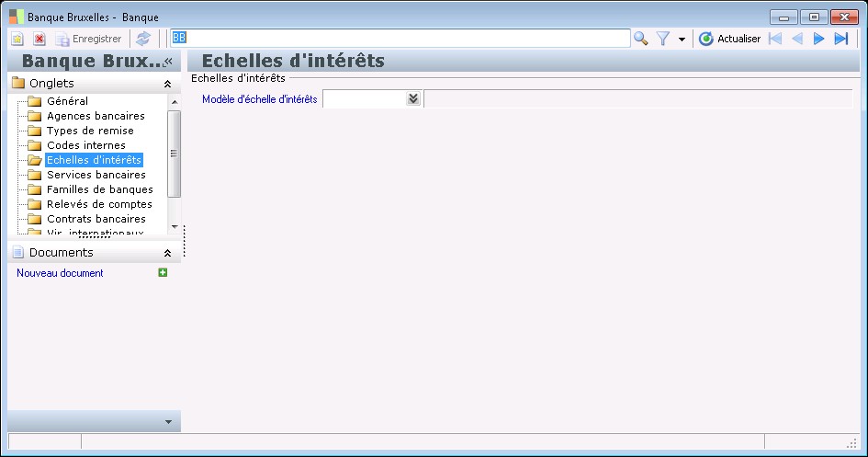Click the Modèle d'échelle d'intérêts label link
Viewport: 868px width, 457px height.
pyautogui.click(x=260, y=99)
